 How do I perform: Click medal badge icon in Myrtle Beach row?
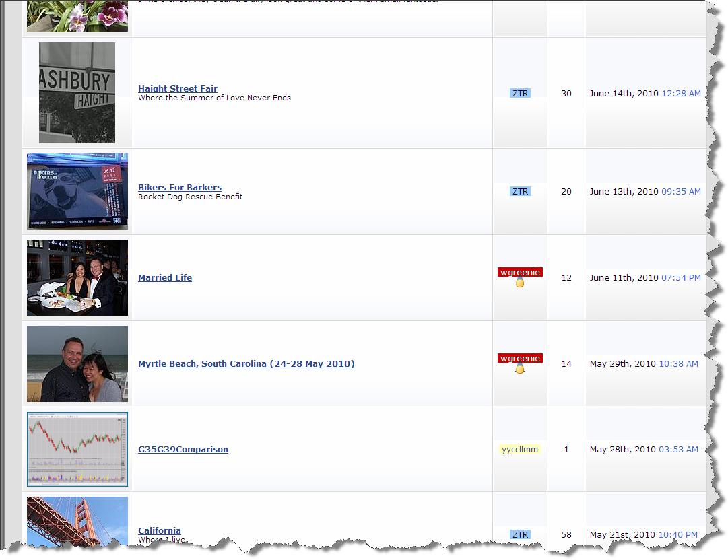(x=520, y=369)
